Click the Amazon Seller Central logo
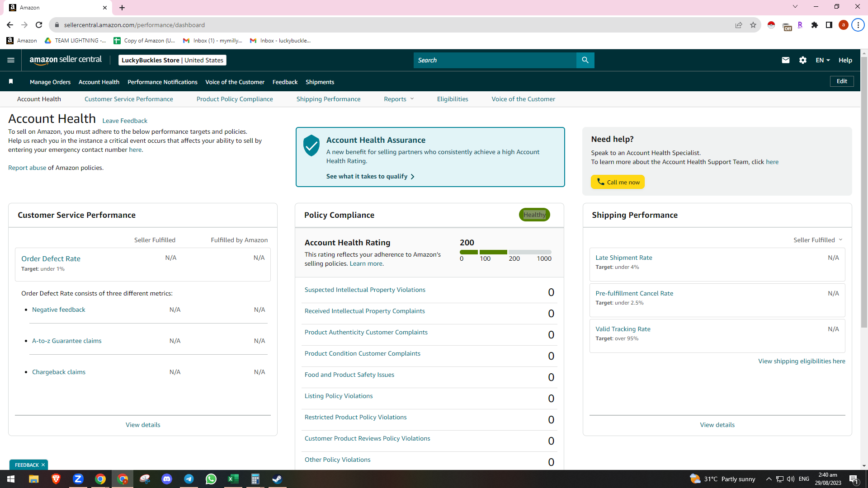 click(x=66, y=60)
